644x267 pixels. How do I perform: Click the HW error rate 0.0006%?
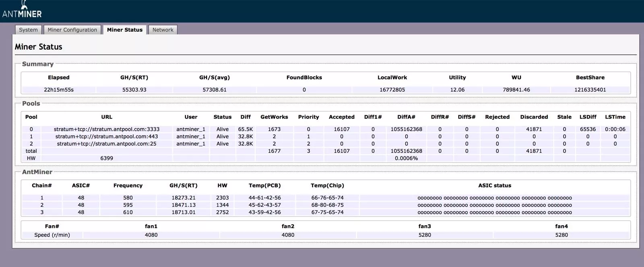tap(406, 158)
